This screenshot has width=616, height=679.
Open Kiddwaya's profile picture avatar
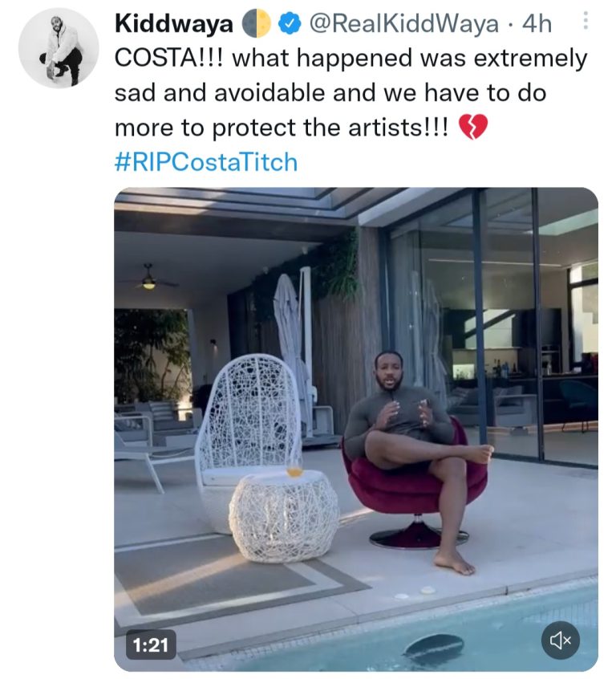click(x=59, y=47)
